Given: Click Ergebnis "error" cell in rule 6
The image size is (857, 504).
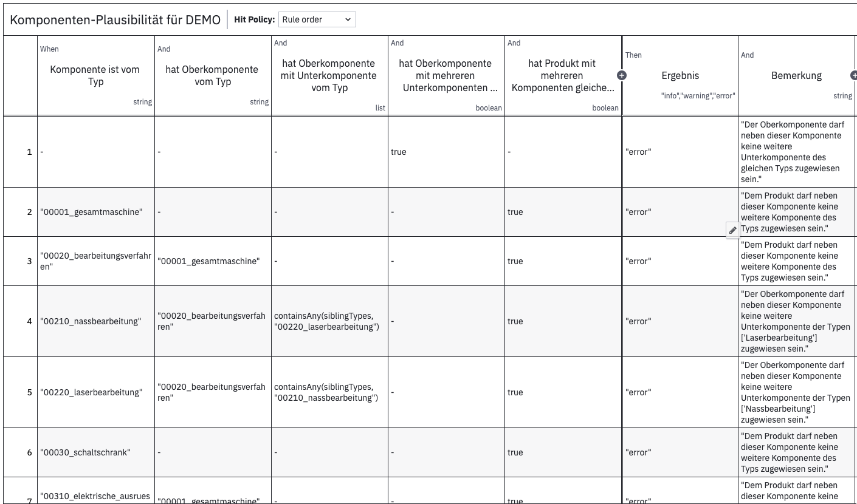Looking at the screenshot, I should pos(680,452).
